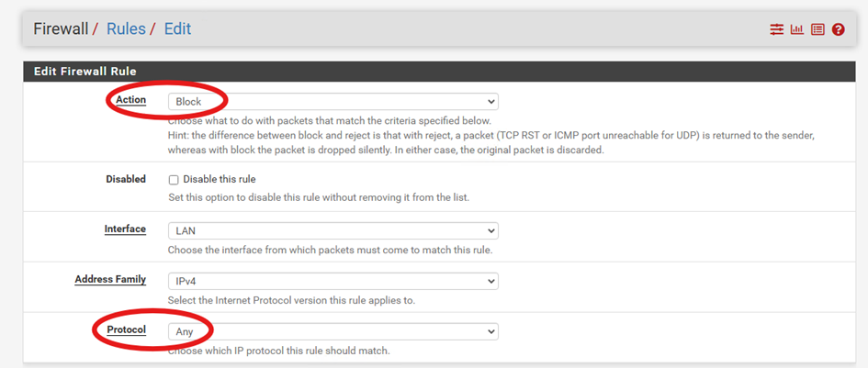
Task: Open the Action dropdown showing Block
Action: click(333, 102)
